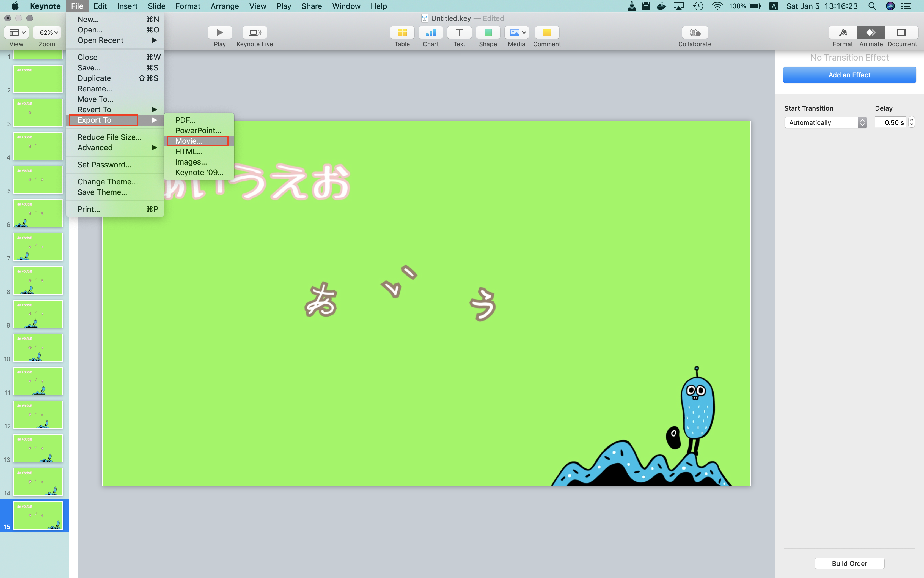Click the Time Machine menu bar icon

pos(698,6)
